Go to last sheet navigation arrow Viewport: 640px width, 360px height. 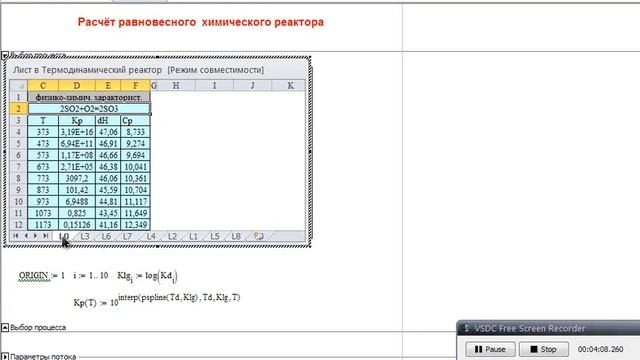tap(46, 236)
